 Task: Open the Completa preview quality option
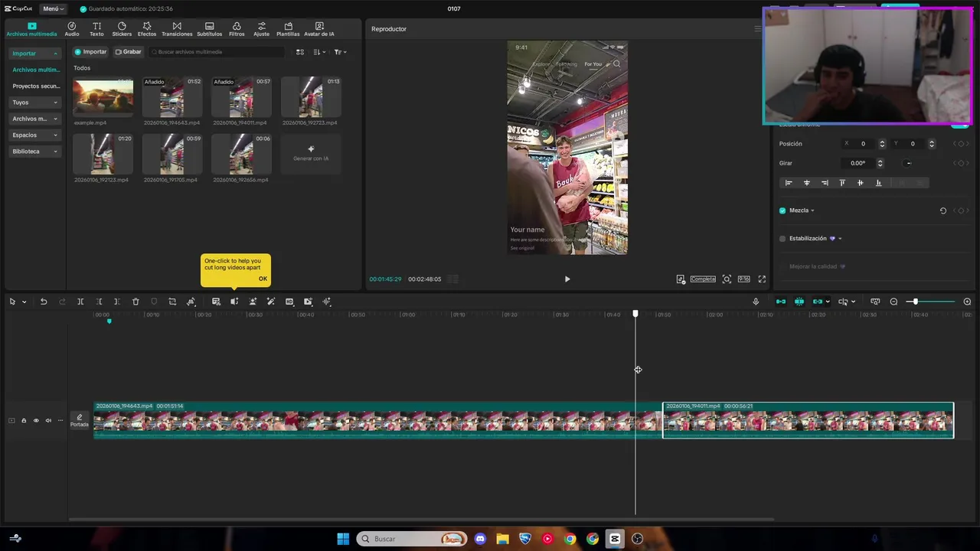(x=703, y=279)
